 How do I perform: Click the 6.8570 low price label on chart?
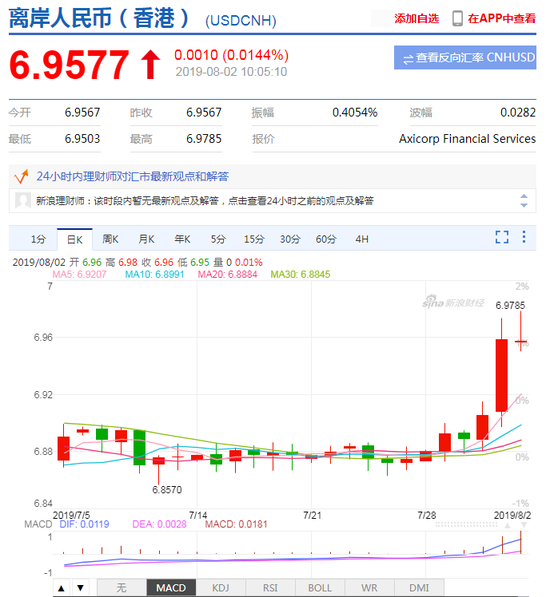click(167, 490)
